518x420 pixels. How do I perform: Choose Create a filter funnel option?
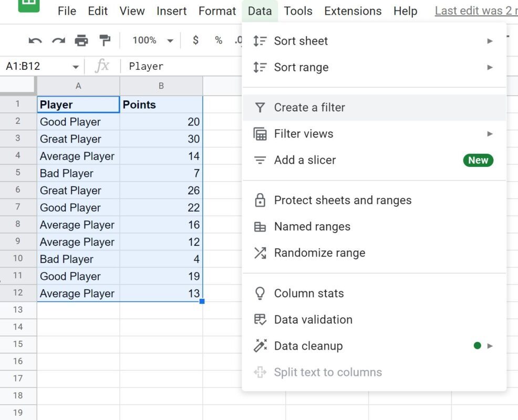click(374, 107)
